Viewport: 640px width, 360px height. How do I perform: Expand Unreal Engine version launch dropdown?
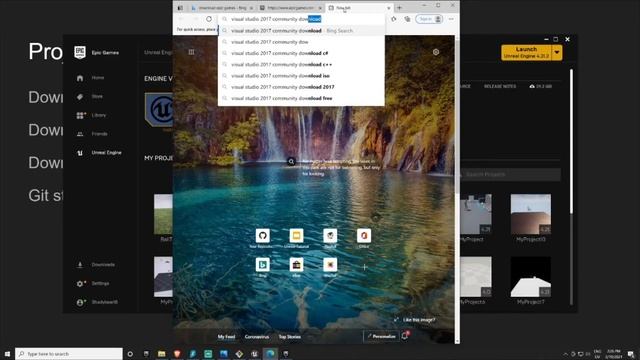click(x=557, y=53)
